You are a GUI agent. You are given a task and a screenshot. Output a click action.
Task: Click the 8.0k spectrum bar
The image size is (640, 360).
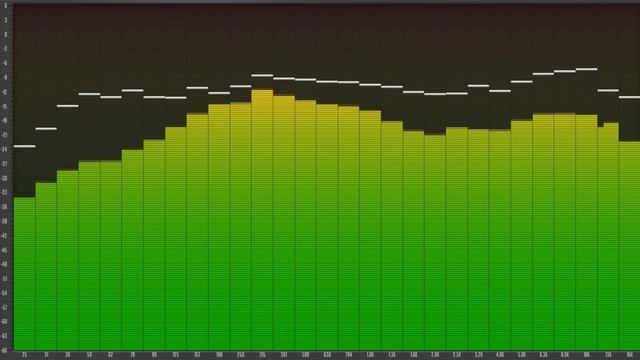click(565, 232)
